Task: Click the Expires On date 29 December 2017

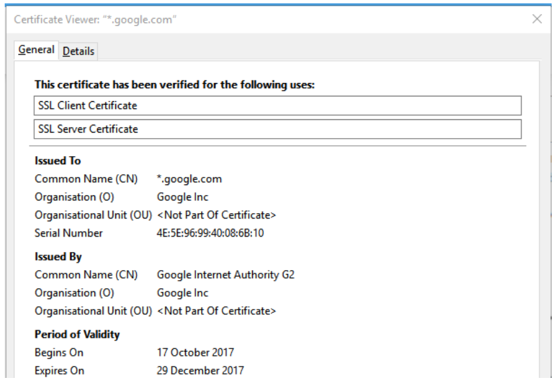Action: (x=200, y=371)
